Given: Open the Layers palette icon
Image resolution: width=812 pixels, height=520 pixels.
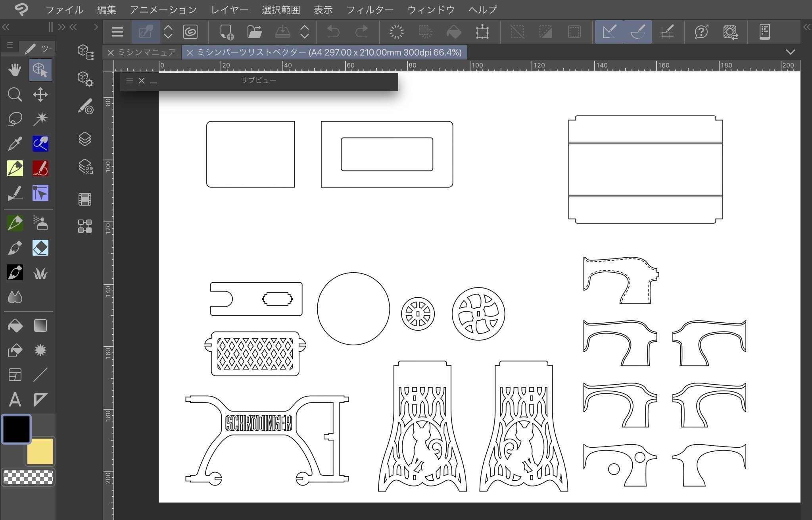Looking at the screenshot, I should click(84, 139).
